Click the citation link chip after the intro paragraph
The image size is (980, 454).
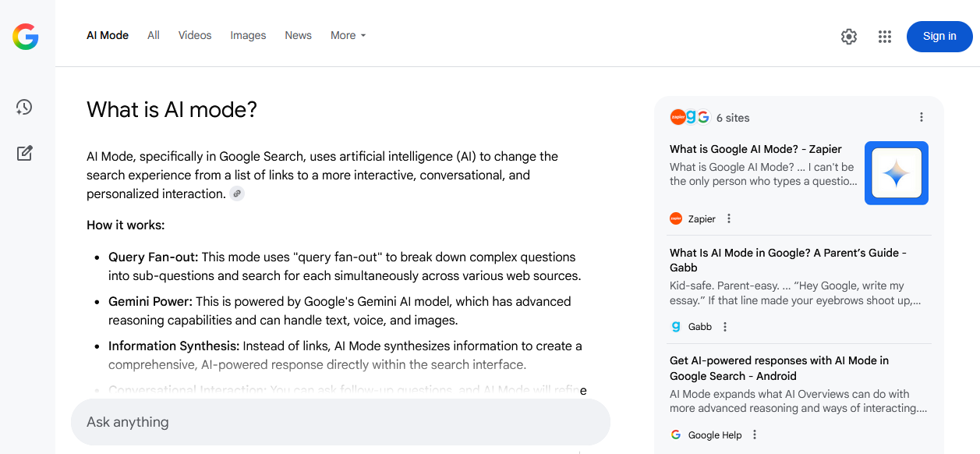point(236,193)
